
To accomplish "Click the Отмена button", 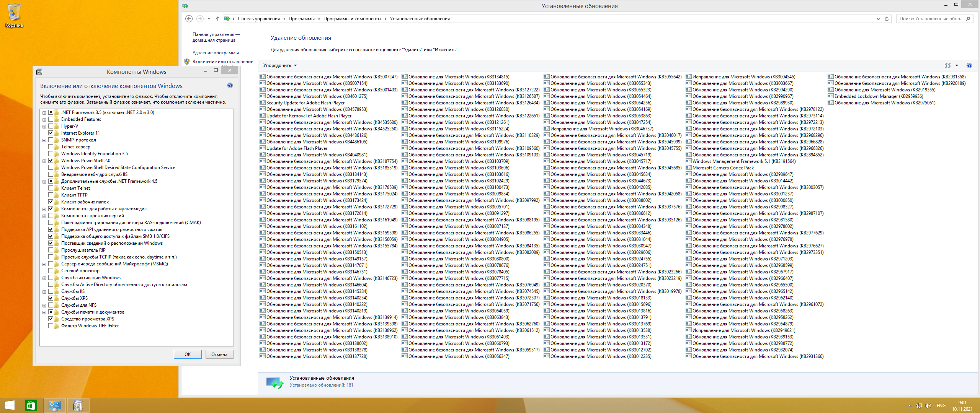I will click(x=219, y=354).
